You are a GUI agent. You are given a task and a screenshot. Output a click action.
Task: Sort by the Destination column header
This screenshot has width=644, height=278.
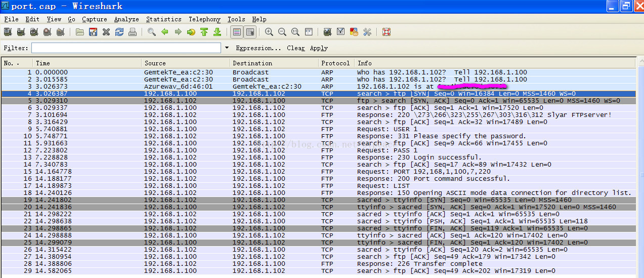[x=274, y=63]
